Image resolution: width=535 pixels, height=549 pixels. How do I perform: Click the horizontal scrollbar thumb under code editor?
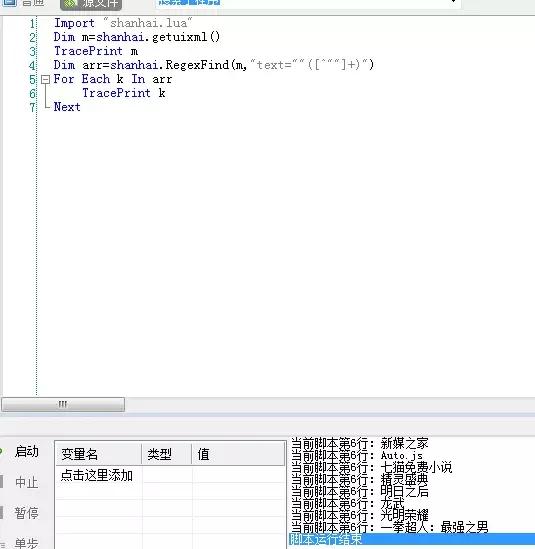63,404
